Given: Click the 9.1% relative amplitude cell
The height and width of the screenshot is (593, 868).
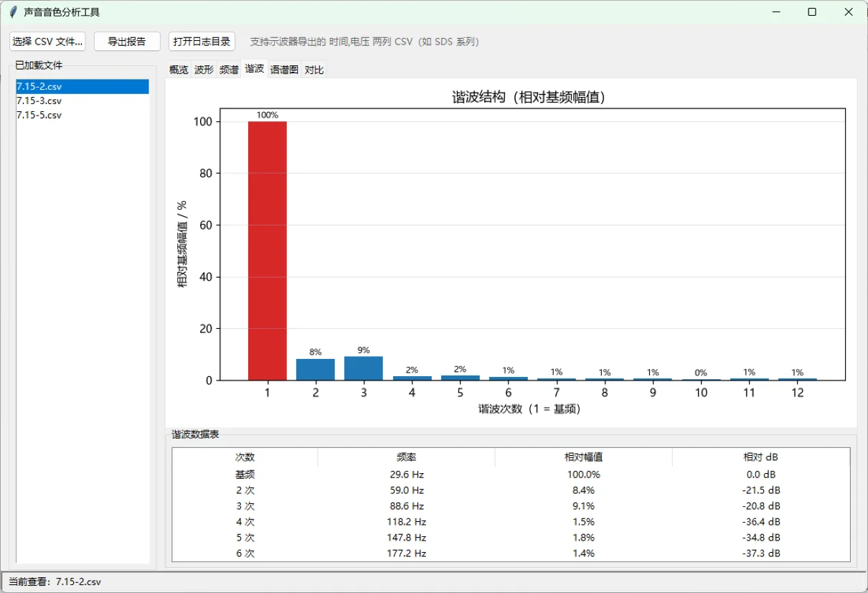Looking at the screenshot, I should coord(583,506).
